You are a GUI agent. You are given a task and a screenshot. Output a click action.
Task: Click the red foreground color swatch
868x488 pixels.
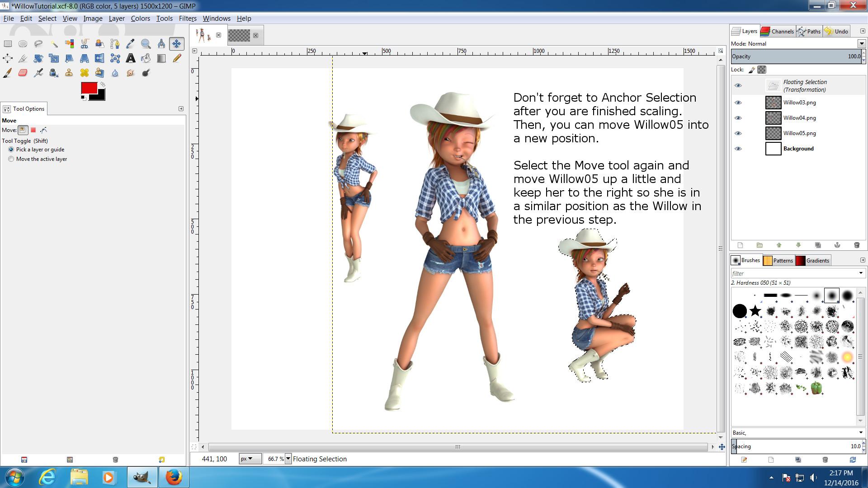88,88
